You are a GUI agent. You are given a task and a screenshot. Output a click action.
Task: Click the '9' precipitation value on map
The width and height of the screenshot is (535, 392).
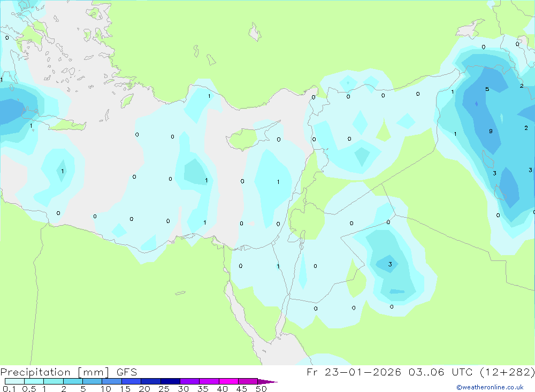click(x=491, y=131)
